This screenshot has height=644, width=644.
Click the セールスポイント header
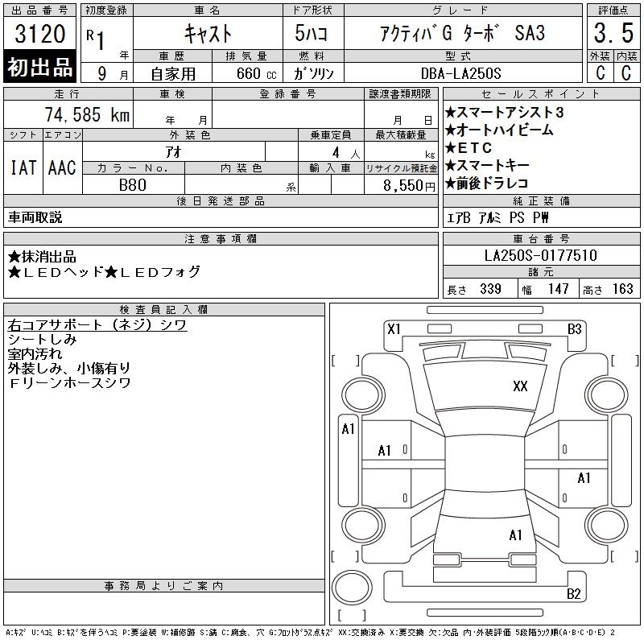(x=540, y=93)
